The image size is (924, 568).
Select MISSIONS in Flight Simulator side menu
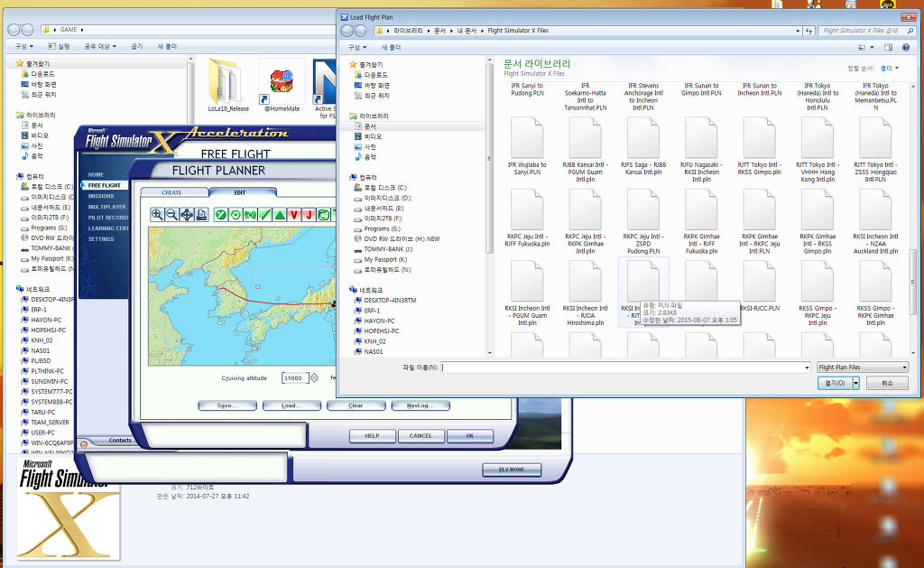click(101, 196)
